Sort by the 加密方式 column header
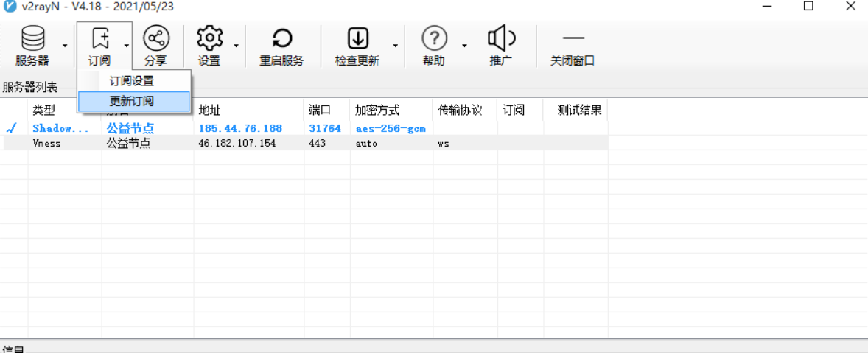The width and height of the screenshot is (868, 353). tap(377, 110)
